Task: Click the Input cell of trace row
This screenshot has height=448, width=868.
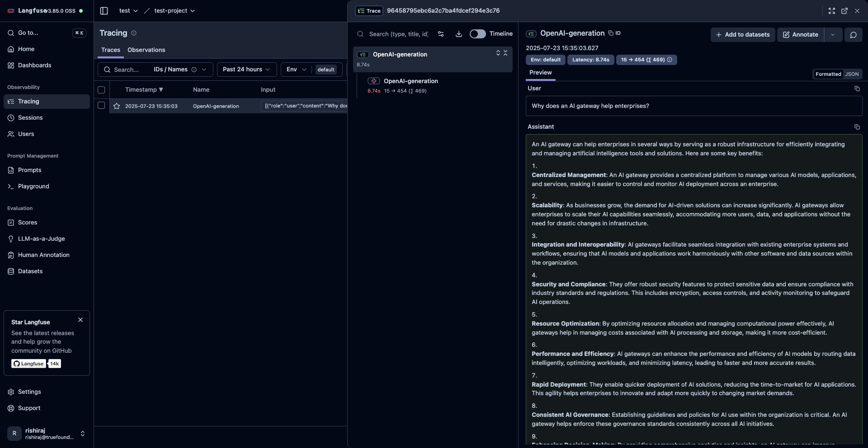Action: pyautogui.click(x=304, y=106)
